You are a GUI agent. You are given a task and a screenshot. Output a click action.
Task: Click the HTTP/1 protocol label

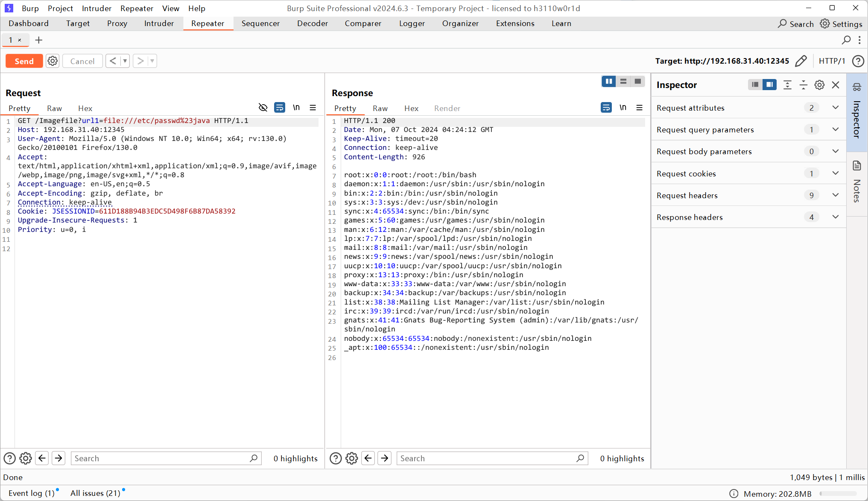point(832,61)
